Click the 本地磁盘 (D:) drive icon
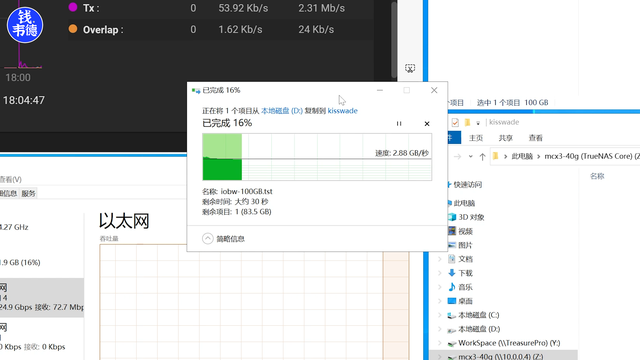The image size is (640, 360). [451, 329]
